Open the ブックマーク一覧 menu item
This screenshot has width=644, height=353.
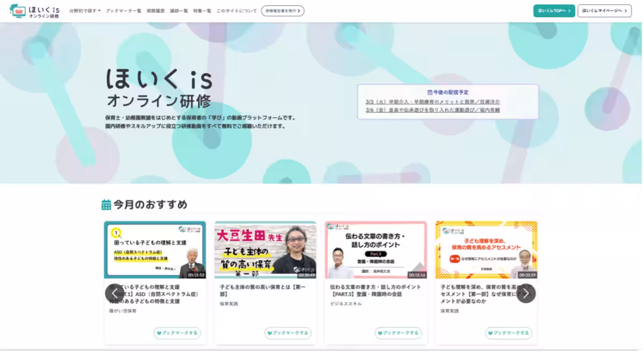point(123,11)
